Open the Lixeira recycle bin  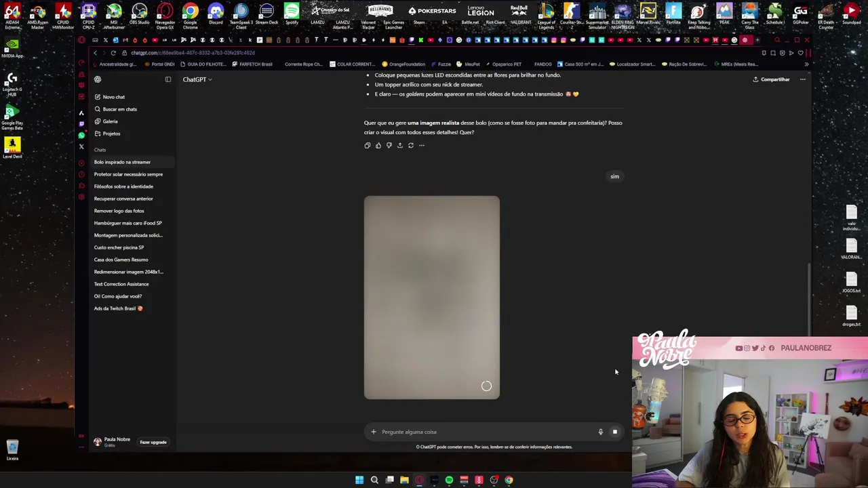(x=12, y=449)
